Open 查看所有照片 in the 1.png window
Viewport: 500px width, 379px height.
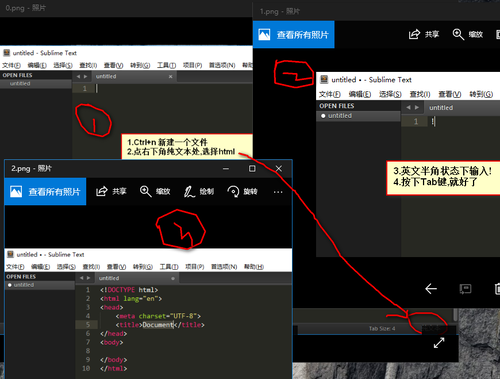click(x=294, y=34)
